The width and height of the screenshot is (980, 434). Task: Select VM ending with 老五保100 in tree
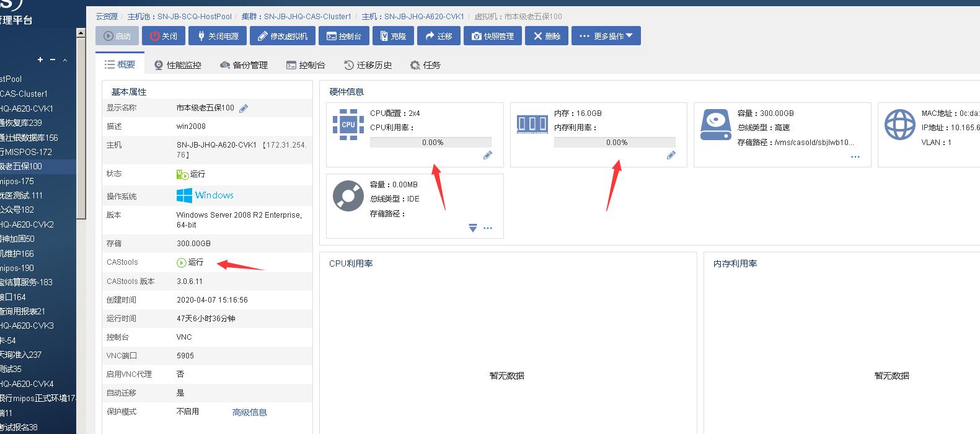click(x=21, y=166)
